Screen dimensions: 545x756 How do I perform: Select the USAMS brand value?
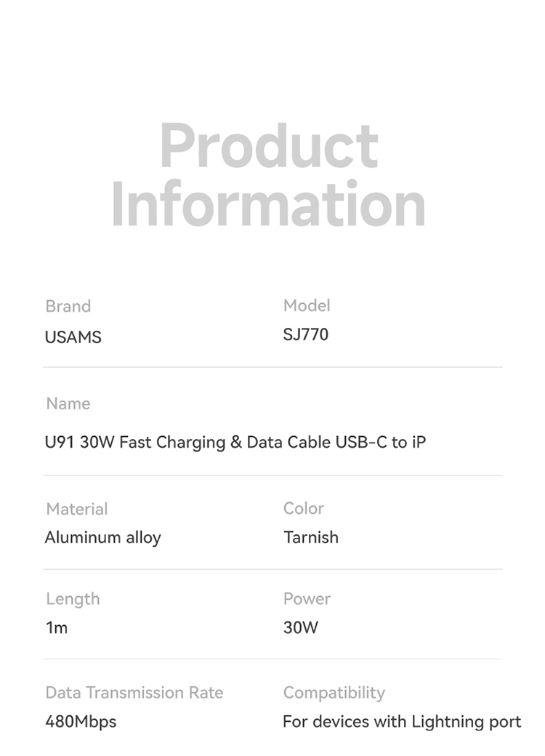[x=73, y=337]
